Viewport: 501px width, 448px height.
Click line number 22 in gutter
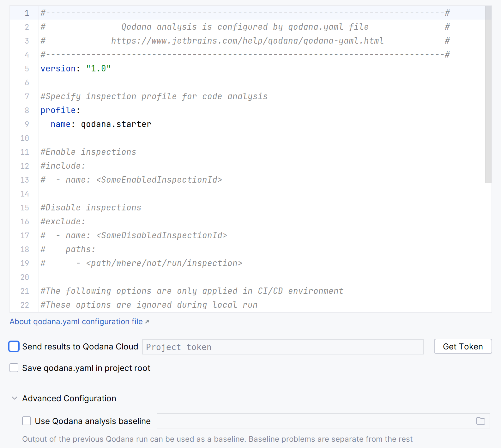point(25,305)
